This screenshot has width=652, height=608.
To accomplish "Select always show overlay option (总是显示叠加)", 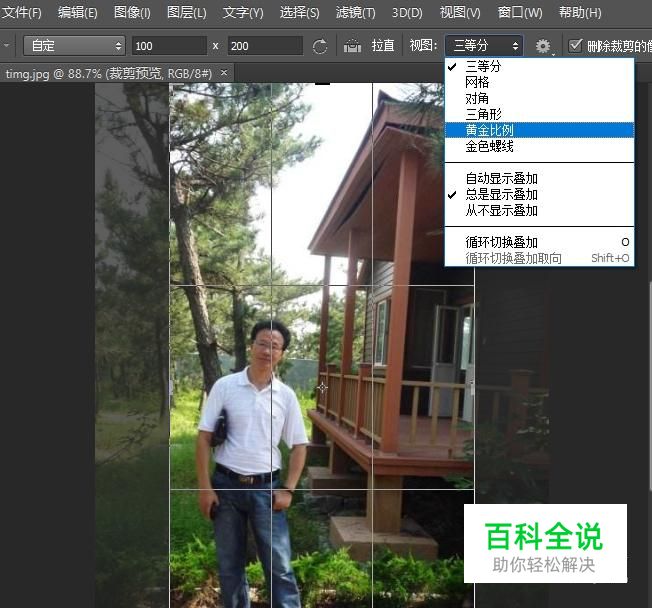I will [x=501, y=195].
